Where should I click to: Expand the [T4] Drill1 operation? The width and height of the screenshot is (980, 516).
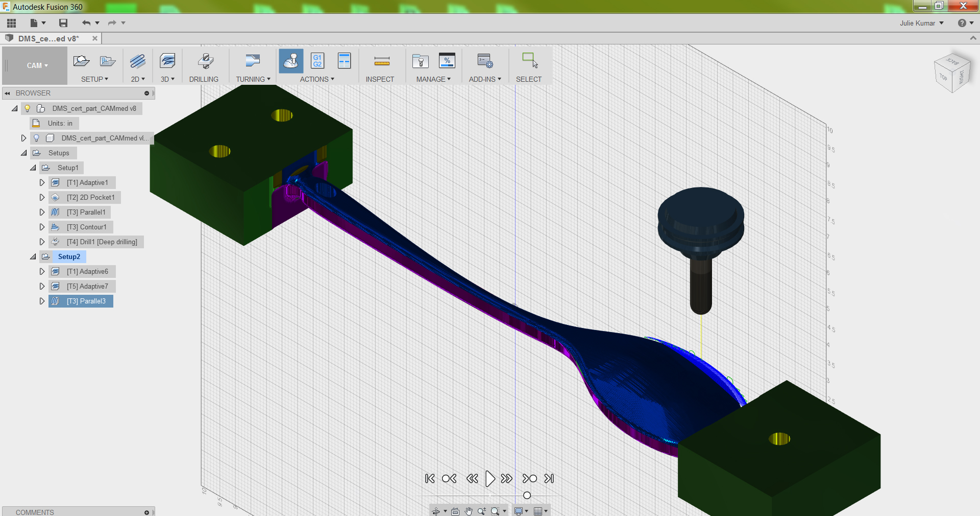[x=42, y=242]
